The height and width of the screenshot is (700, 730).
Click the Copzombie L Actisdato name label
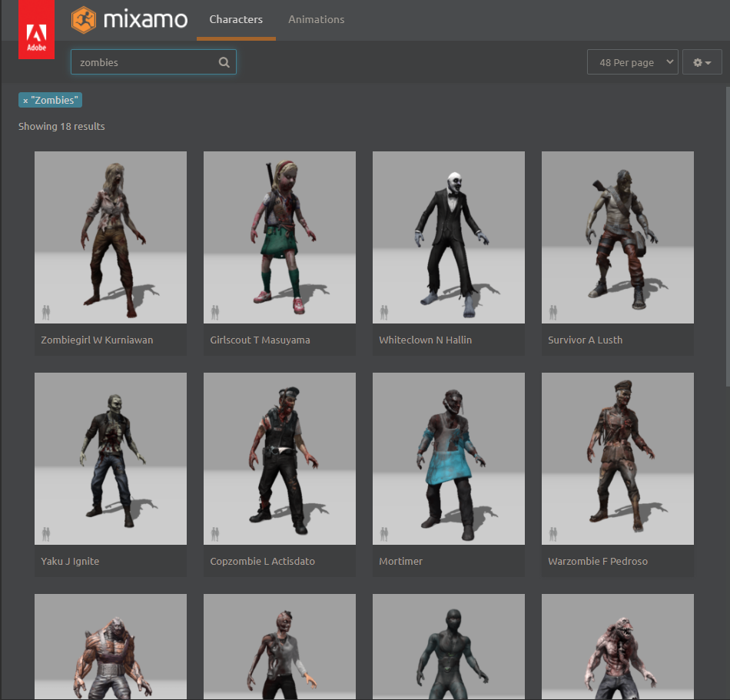point(262,561)
